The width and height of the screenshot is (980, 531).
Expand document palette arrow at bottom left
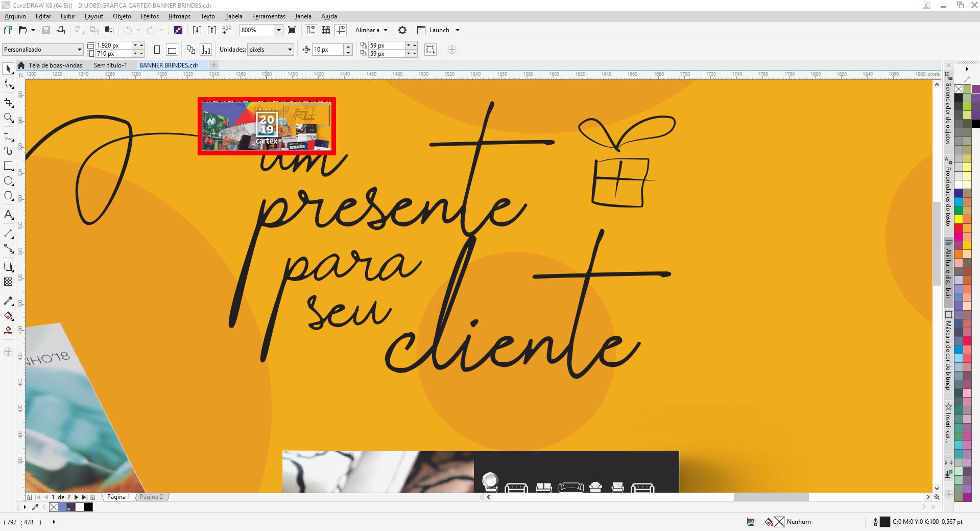tap(25, 507)
